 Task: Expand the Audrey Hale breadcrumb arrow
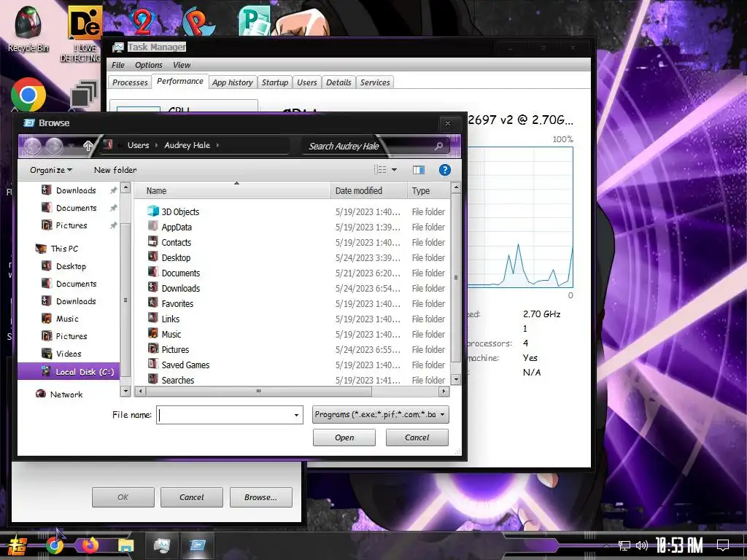click(x=217, y=145)
